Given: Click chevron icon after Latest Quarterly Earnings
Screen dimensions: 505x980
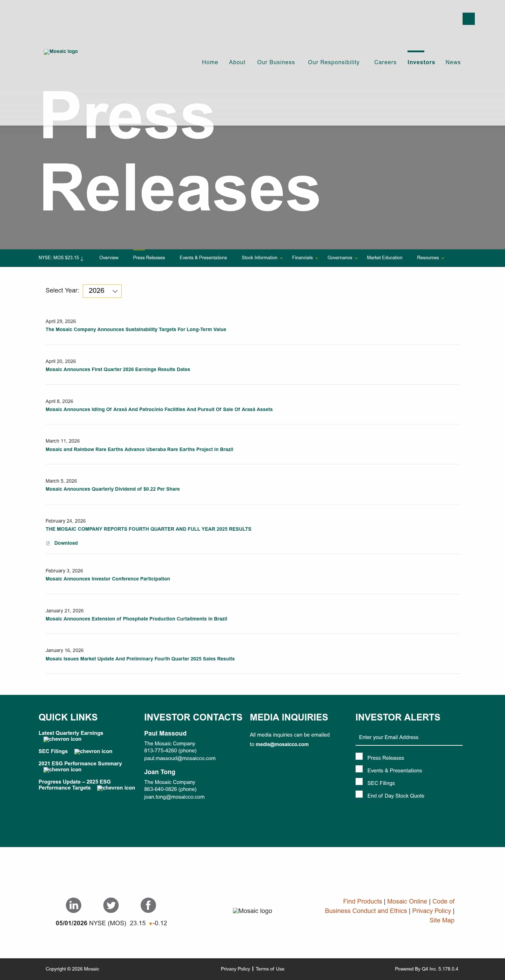Looking at the screenshot, I should pos(62,739).
